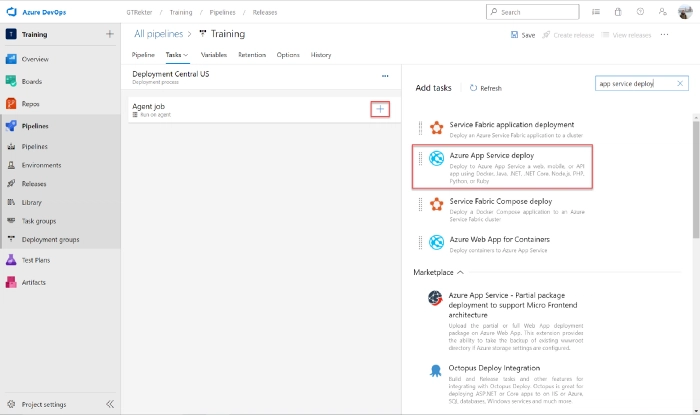Switch to the Pipeline tab
The width and height of the screenshot is (700, 415).
point(143,55)
